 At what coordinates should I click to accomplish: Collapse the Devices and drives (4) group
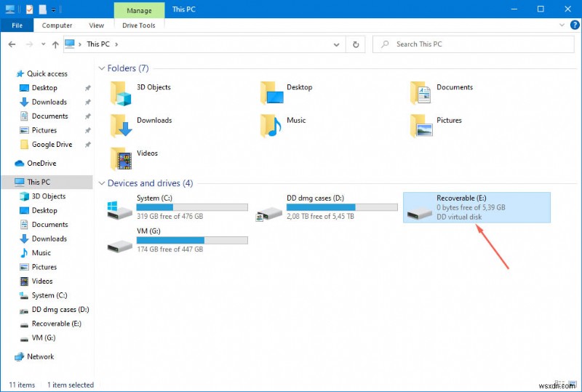point(101,183)
